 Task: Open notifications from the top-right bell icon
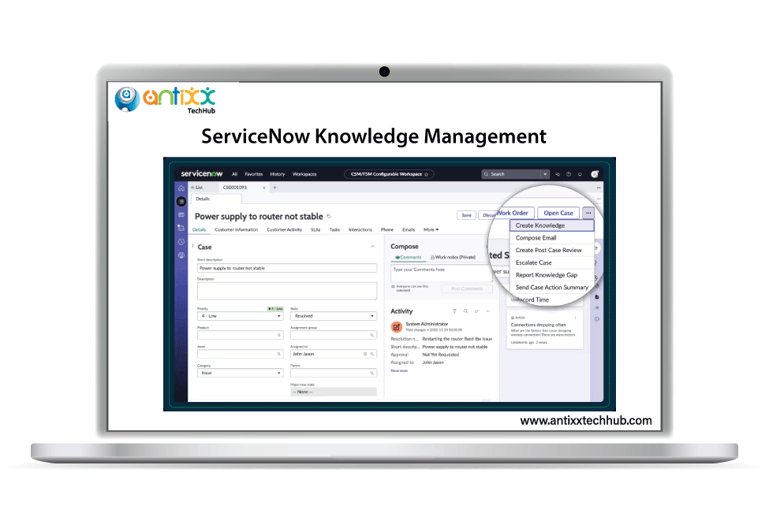(x=580, y=174)
